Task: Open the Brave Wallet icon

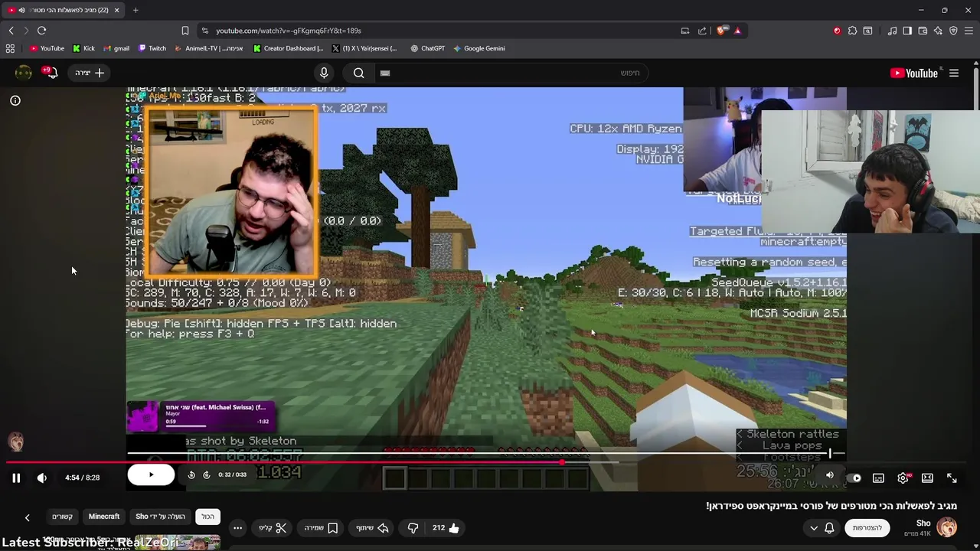Action: click(923, 31)
